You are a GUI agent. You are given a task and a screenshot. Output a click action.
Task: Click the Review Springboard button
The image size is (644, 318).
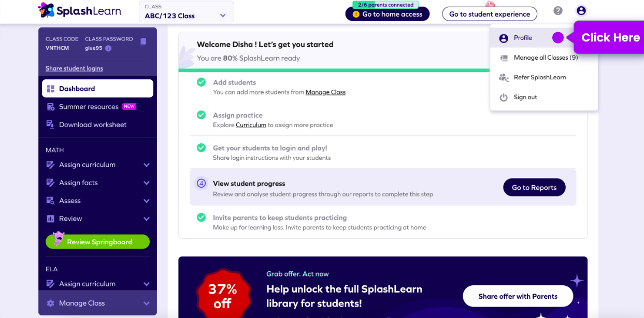(x=98, y=242)
